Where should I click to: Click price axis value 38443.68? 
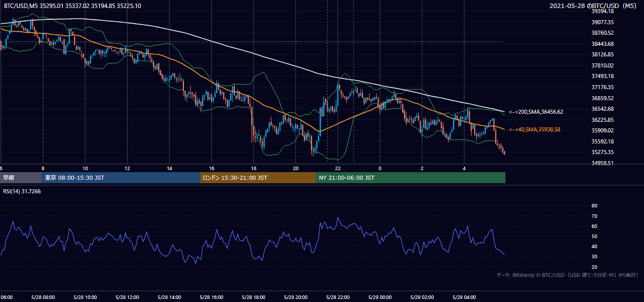[603, 44]
